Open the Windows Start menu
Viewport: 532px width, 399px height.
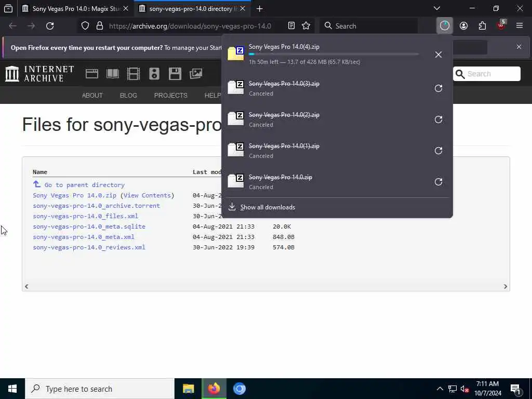[x=12, y=389]
